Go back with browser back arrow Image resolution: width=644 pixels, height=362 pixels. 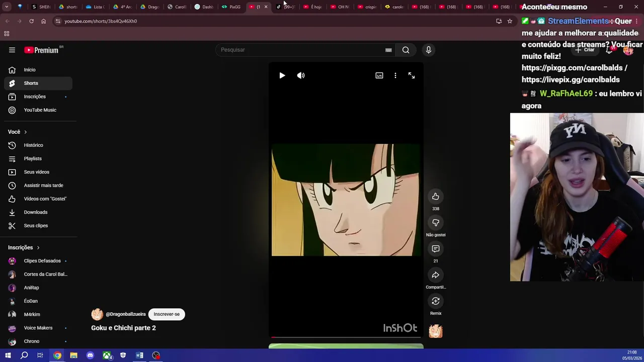click(x=7, y=21)
